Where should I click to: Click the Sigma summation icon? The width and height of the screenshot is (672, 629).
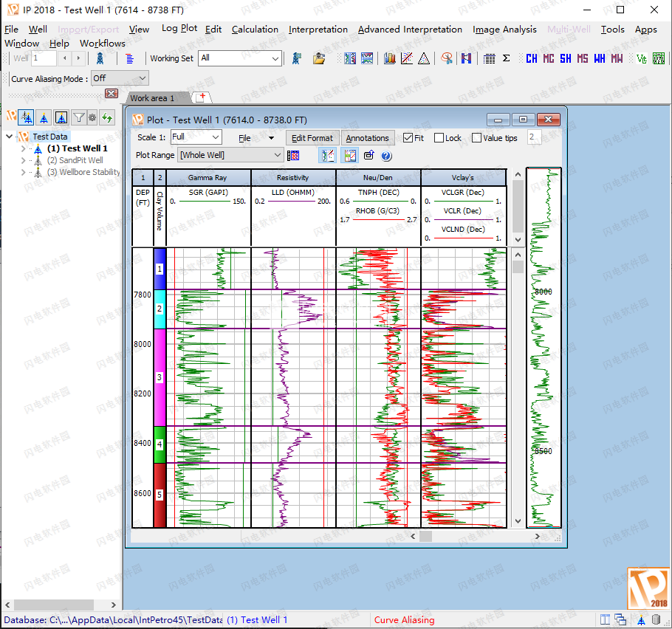(506, 58)
